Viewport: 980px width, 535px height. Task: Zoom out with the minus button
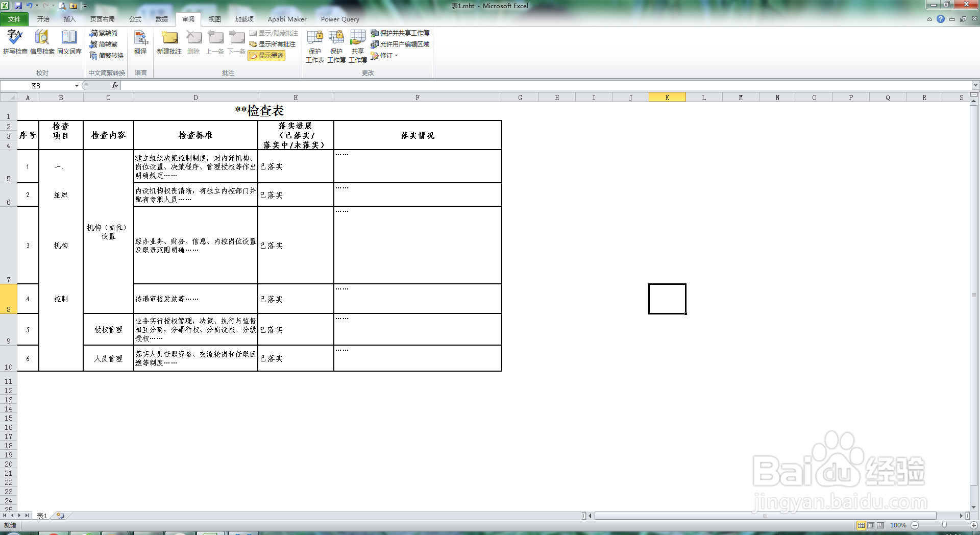pyautogui.click(x=915, y=525)
